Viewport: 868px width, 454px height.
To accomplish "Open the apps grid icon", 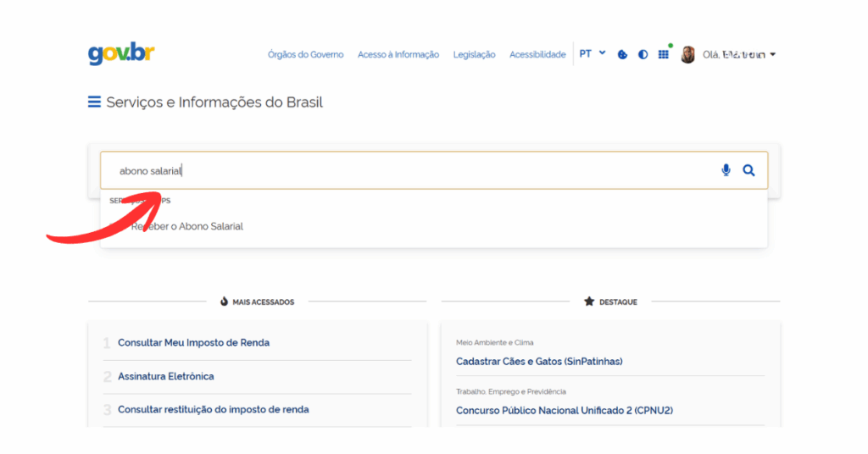I will (x=663, y=54).
